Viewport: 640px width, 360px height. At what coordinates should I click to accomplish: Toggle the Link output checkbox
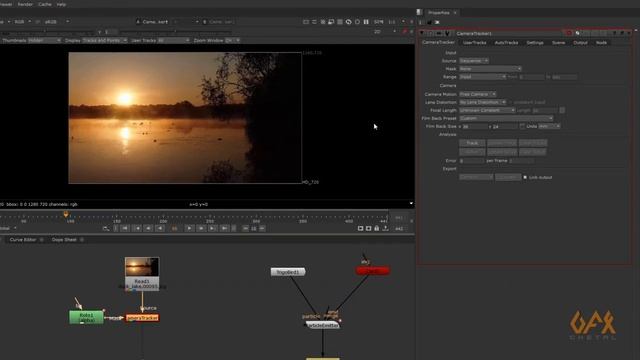[x=525, y=177]
